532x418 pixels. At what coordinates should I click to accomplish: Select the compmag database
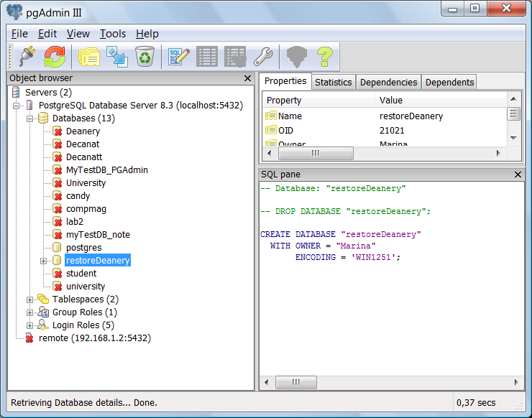click(x=86, y=209)
